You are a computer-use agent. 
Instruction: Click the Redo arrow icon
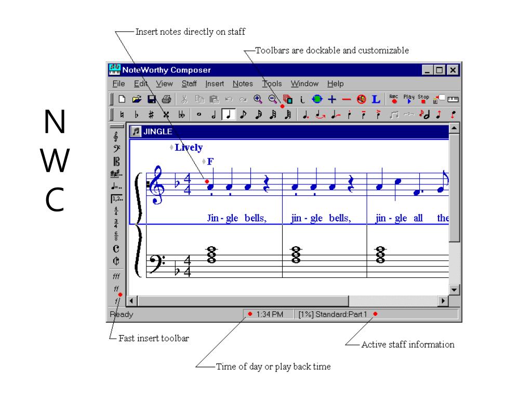point(243,99)
